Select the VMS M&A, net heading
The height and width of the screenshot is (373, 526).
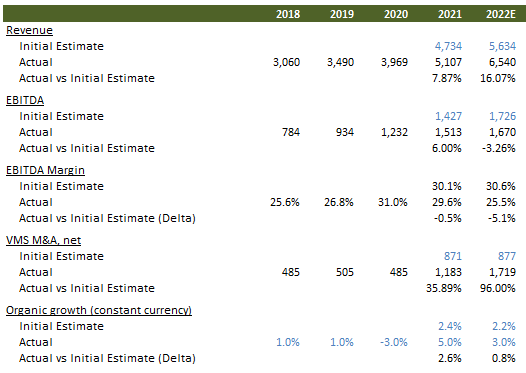[44, 240]
